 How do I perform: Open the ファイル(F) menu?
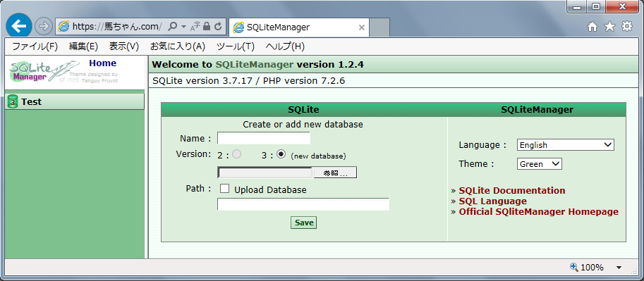(35, 46)
